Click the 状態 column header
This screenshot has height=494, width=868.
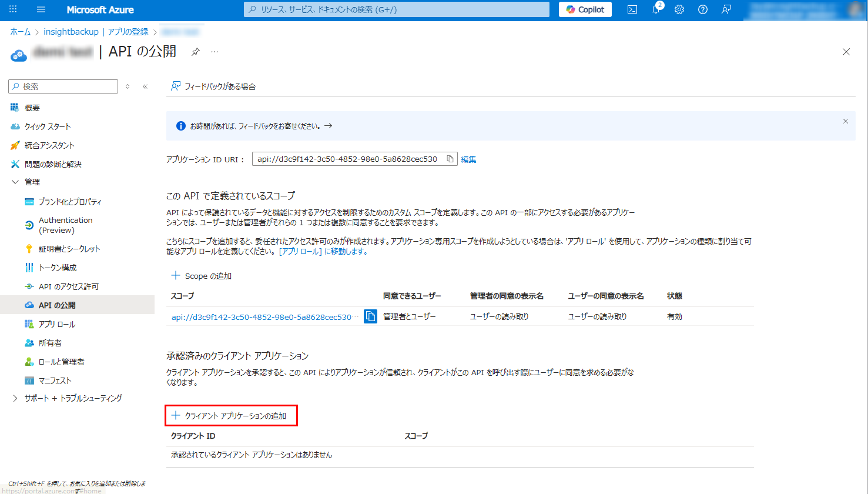675,296
